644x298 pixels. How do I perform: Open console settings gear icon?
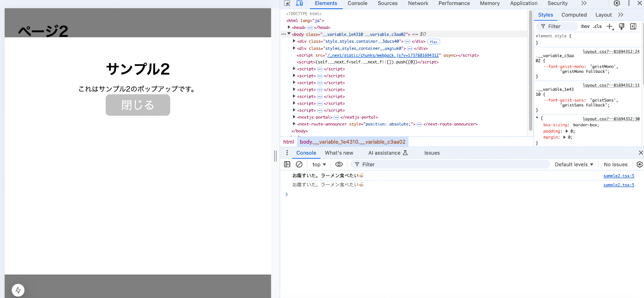point(639,164)
